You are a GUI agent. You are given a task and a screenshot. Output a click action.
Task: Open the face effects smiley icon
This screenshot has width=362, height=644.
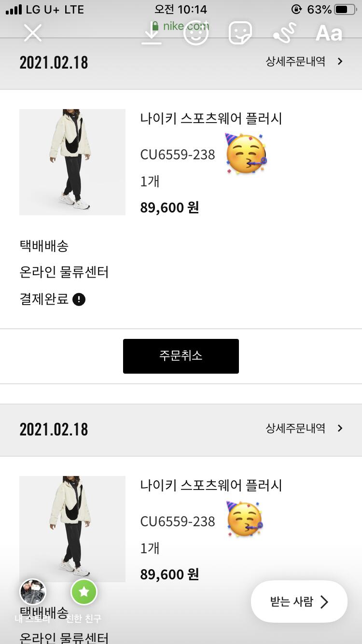click(x=196, y=33)
